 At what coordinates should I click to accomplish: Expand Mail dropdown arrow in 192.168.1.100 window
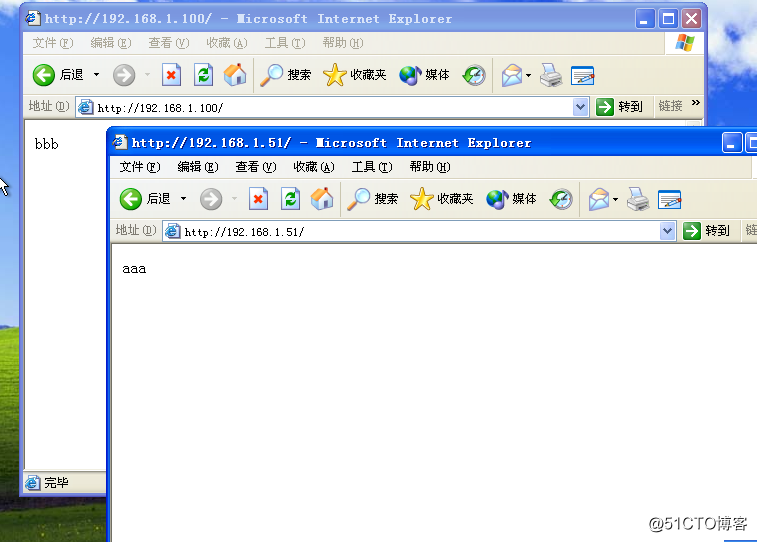(529, 75)
